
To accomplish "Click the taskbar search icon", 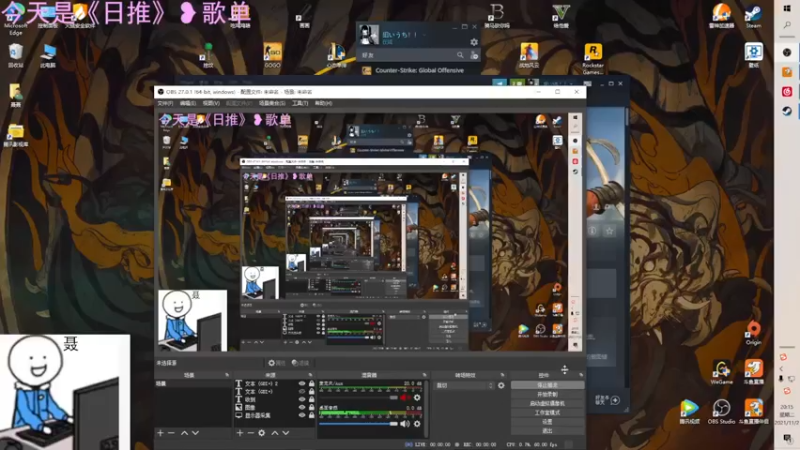I will pyautogui.click(x=787, y=24).
